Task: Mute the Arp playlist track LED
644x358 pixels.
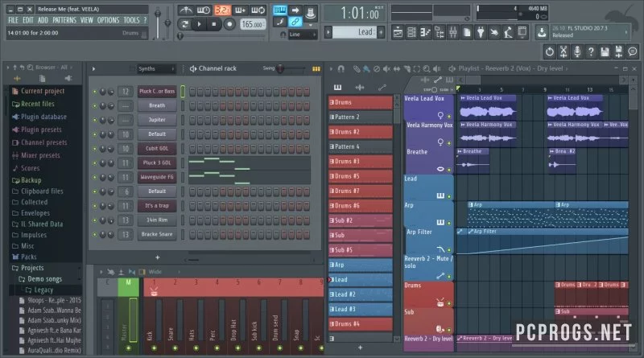Action: [449, 223]
